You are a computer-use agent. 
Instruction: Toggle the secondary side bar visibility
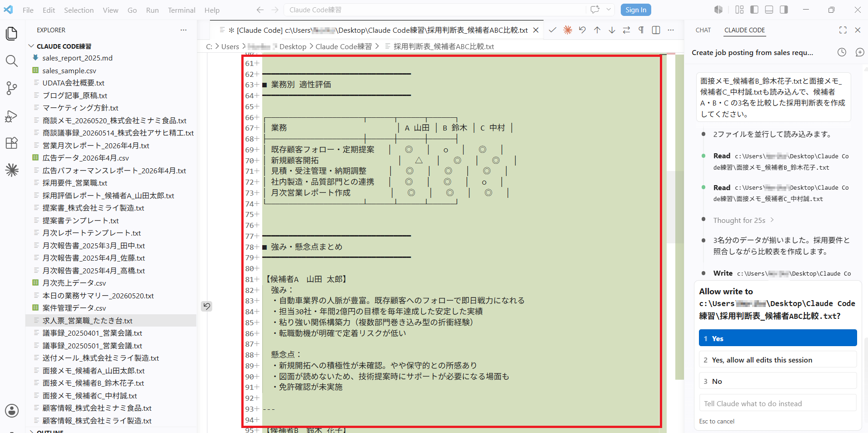click(x=784, y=10)
